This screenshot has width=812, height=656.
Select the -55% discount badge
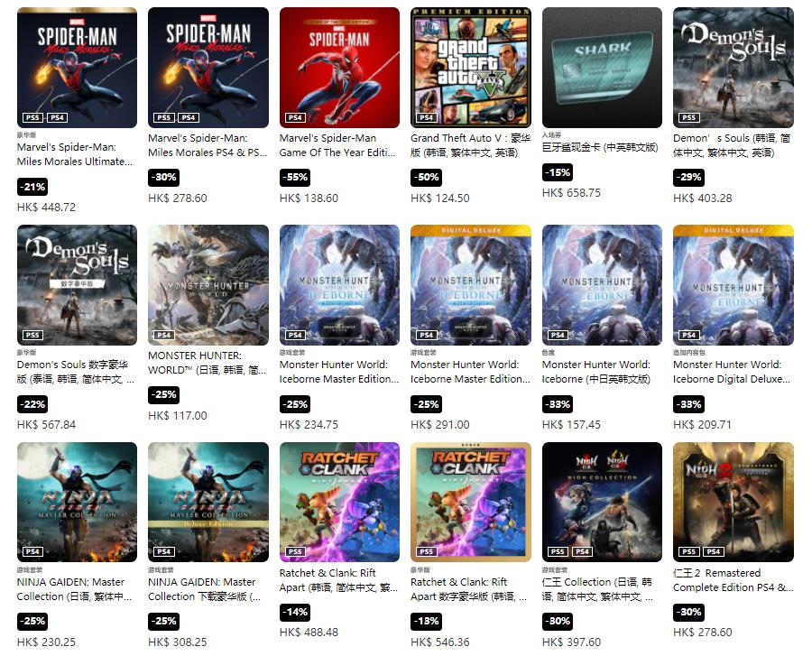coord(295,177)
